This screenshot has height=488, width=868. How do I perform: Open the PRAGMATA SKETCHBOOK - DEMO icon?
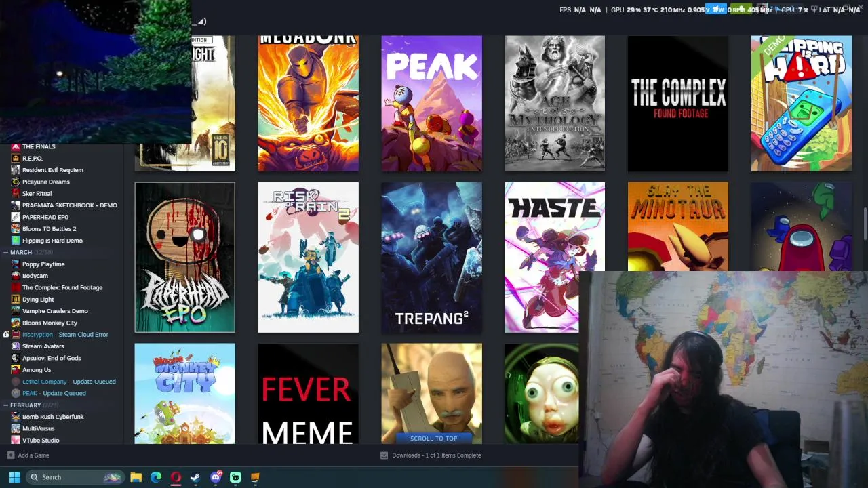click(x=16, y=205)
